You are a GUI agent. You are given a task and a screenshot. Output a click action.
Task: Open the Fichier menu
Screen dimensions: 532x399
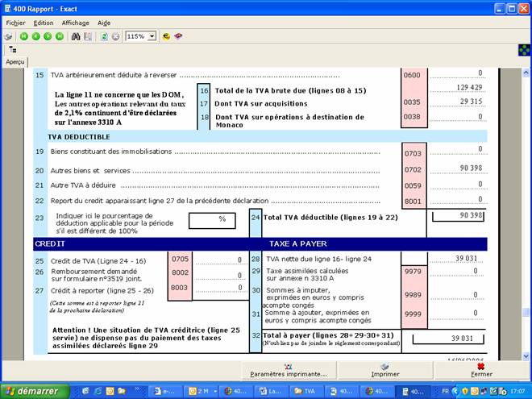tap(15, 23)
